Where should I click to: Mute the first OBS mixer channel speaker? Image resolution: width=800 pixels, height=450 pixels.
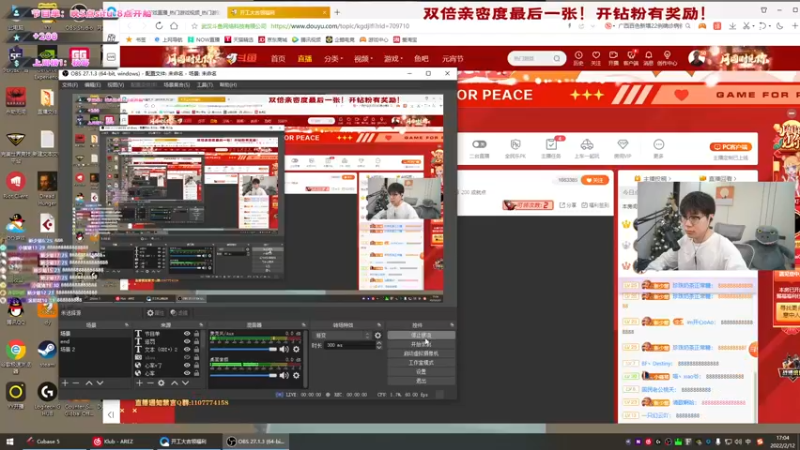click(284, 349)
